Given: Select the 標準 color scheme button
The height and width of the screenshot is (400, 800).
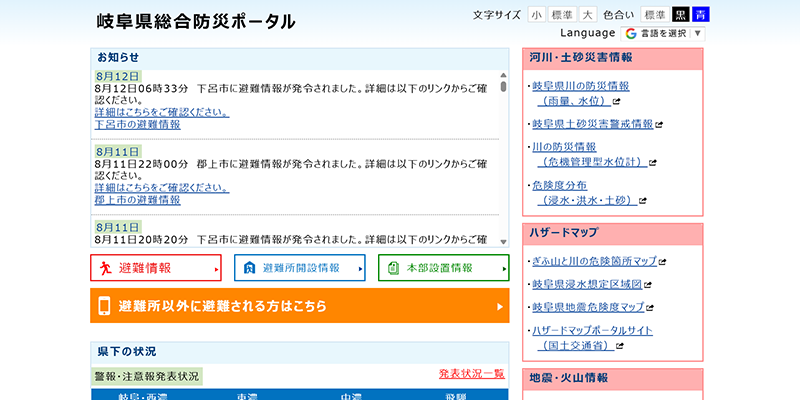Looking at the screenshot, I should click(x=655, y=15).
